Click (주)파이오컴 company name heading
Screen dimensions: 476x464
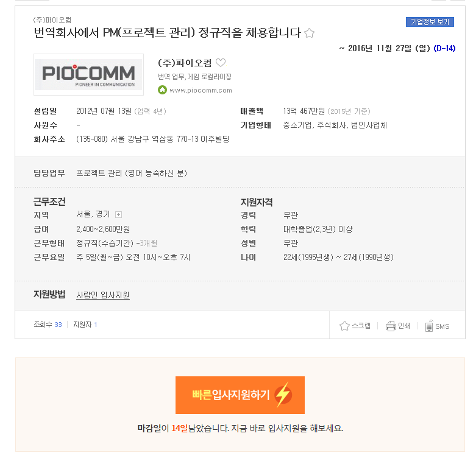click(185, 63)
